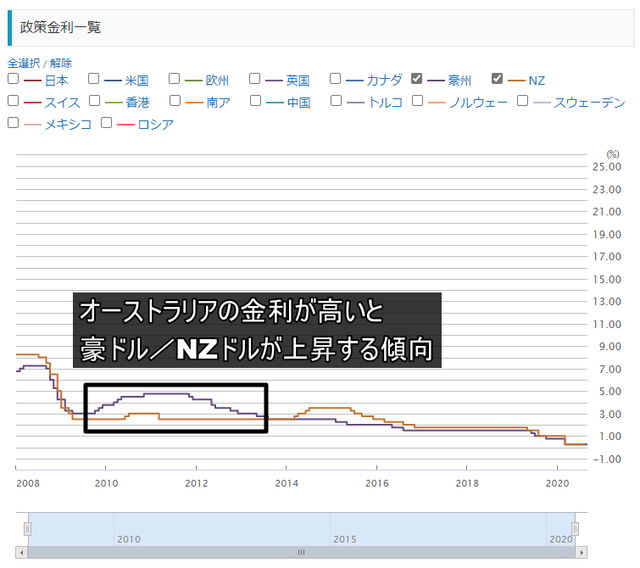Screen dimensions: 640x568
Task: Enable the 南ア checkbox
Action: [175, 100]
